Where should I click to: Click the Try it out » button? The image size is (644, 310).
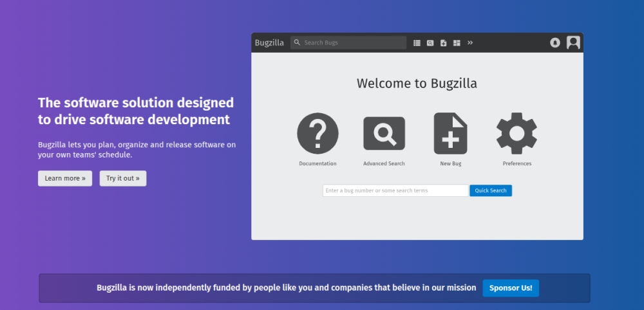(123, 178)
